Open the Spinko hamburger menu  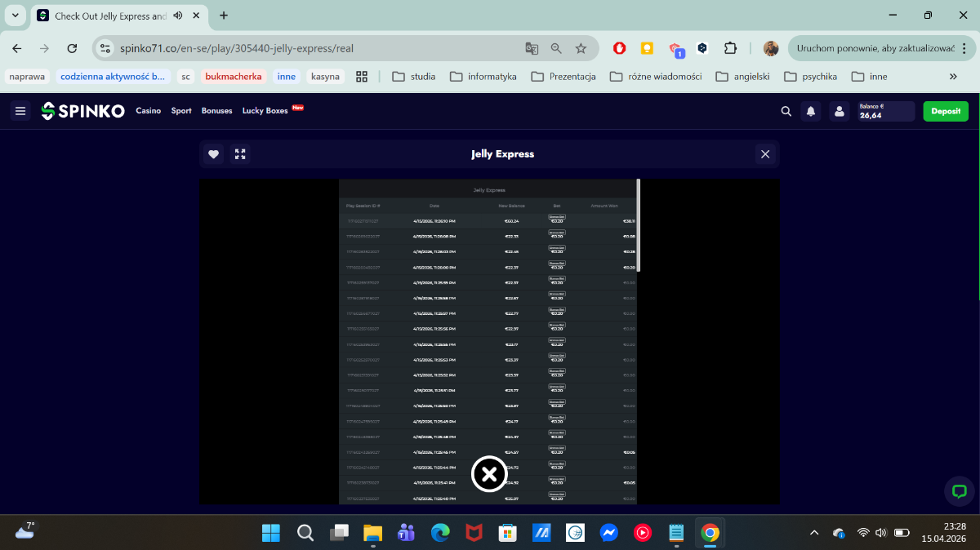coord(20,111)
